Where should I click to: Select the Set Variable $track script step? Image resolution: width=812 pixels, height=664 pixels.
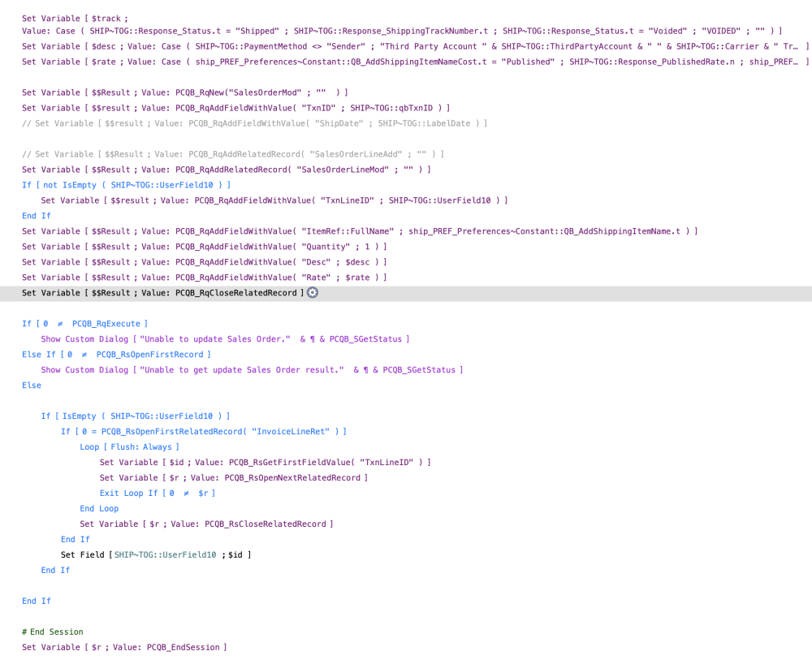point(81,18)
